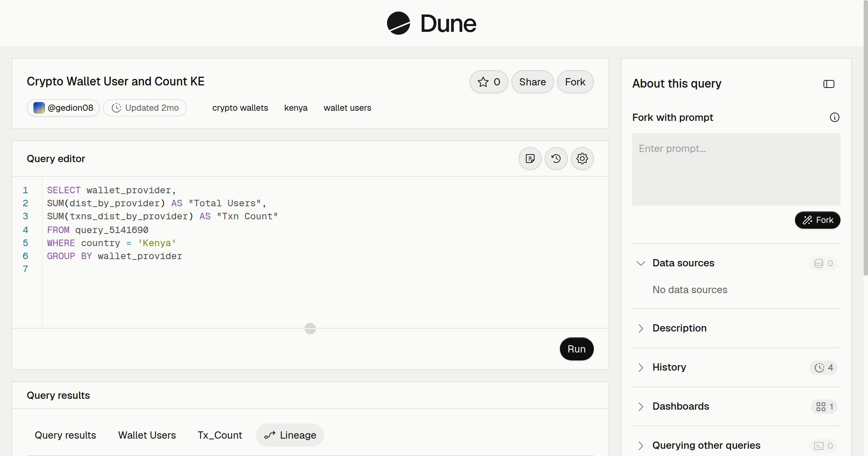The width and height of the screenshot is (868, 456).
Task: Expand the Dashboards section
Action: (641, 406)
